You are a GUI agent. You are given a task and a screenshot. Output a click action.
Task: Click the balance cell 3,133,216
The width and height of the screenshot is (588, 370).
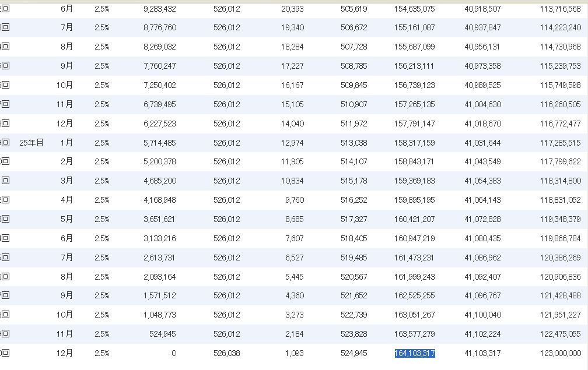[x=160, y=238]
